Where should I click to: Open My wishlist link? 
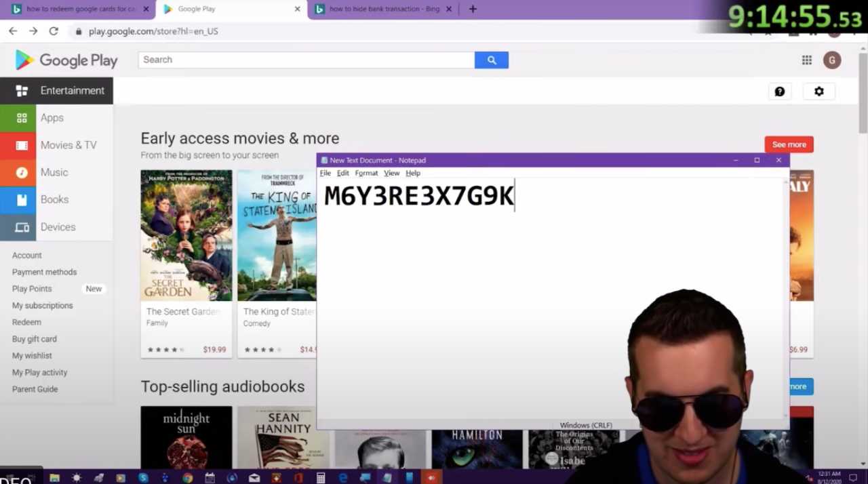pos(32,356)
